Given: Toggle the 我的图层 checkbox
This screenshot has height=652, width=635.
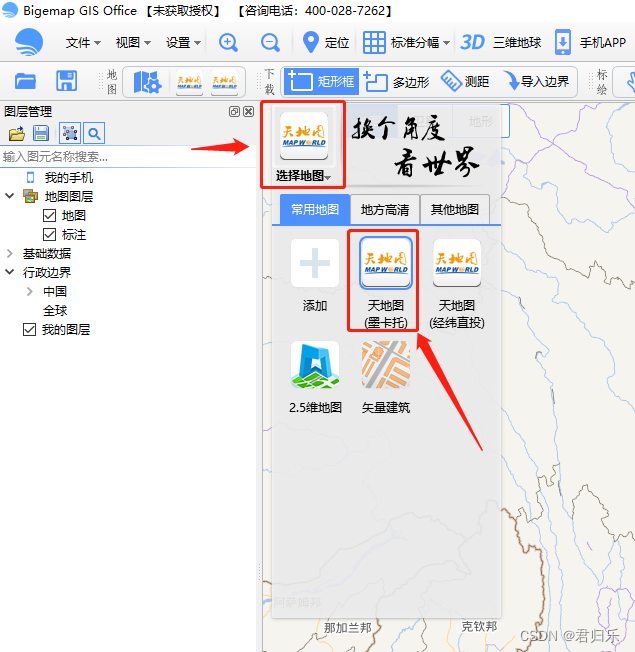Looking at the screenshot, I should coord(29,329).
